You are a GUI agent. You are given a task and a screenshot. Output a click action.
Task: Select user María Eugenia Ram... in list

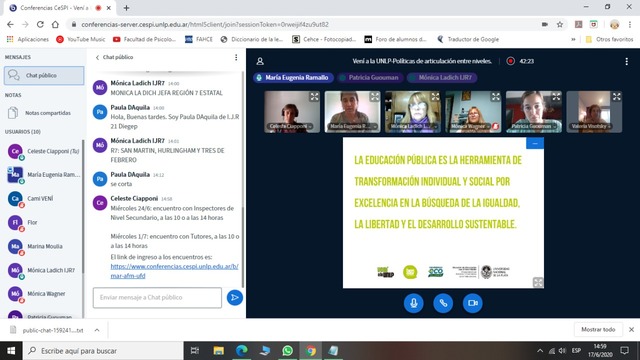pos(44,175)
